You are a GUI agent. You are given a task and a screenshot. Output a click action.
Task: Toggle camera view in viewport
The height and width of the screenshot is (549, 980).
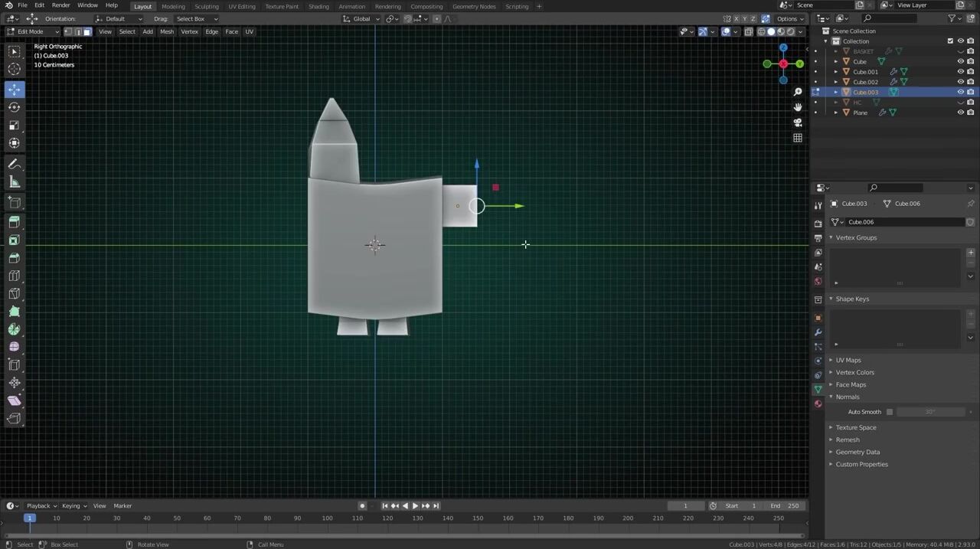pyautogui.click(x=797, y=123)
